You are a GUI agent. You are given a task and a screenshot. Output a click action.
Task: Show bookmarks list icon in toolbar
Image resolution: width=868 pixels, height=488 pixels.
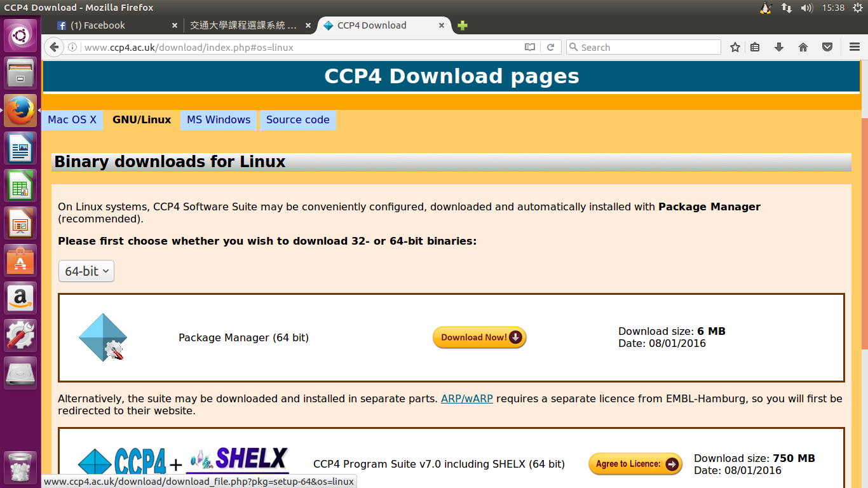[755, 47]
